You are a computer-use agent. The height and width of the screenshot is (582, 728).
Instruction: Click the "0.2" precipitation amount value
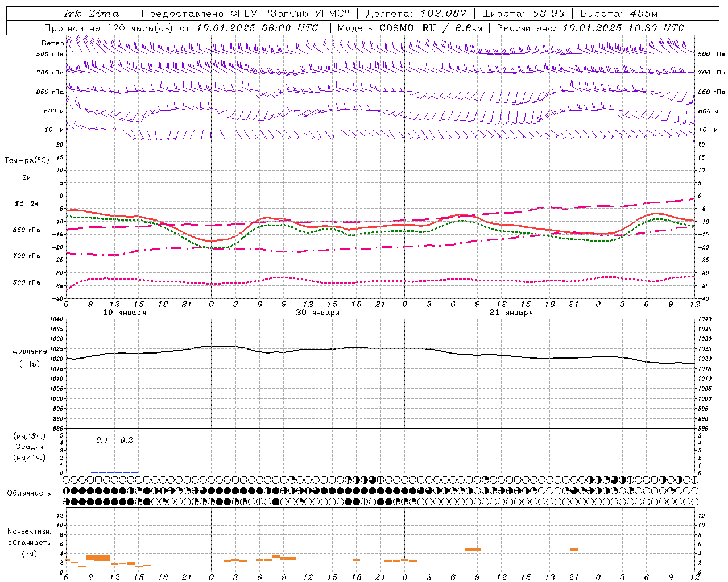coord(126,440)
